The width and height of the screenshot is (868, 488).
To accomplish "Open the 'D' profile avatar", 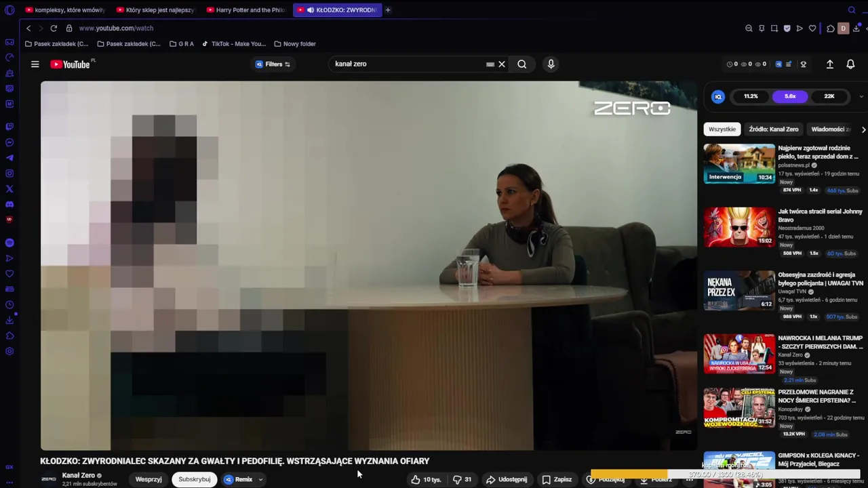I will coord(843,28).
